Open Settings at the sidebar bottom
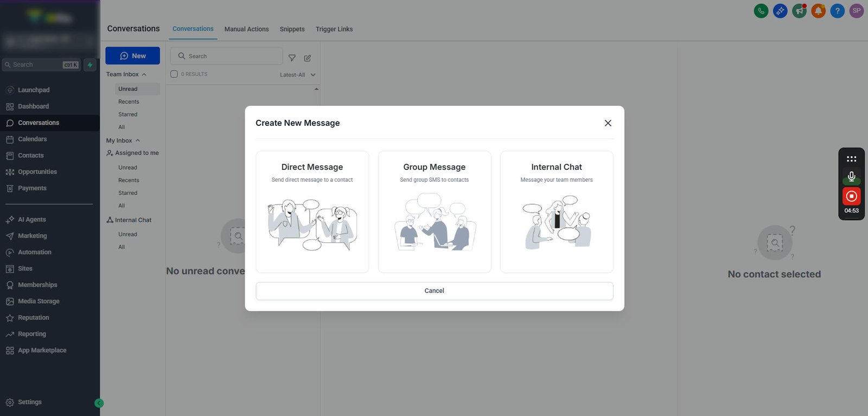 (x=30, y=402)
